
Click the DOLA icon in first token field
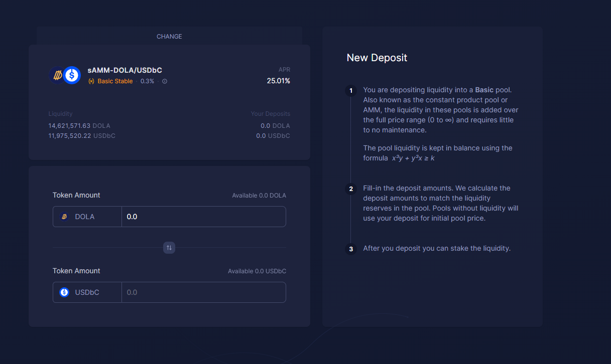(64, 217)
